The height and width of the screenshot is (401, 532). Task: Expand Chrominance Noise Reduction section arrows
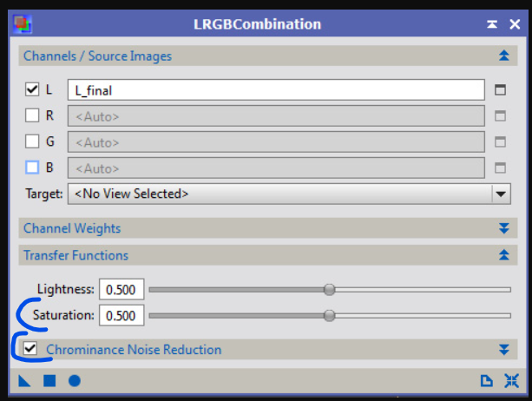click(502, 350)
